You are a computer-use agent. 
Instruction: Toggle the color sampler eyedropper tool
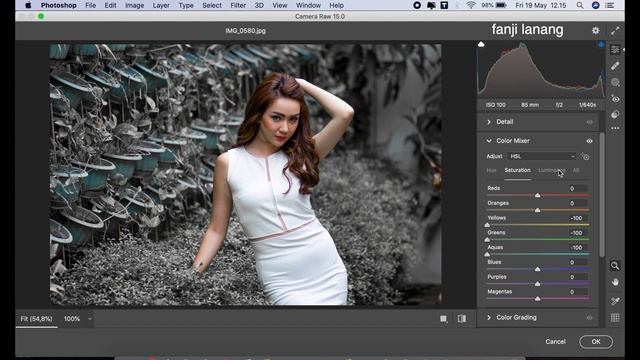pyautogui.click(x=615, y=301)
